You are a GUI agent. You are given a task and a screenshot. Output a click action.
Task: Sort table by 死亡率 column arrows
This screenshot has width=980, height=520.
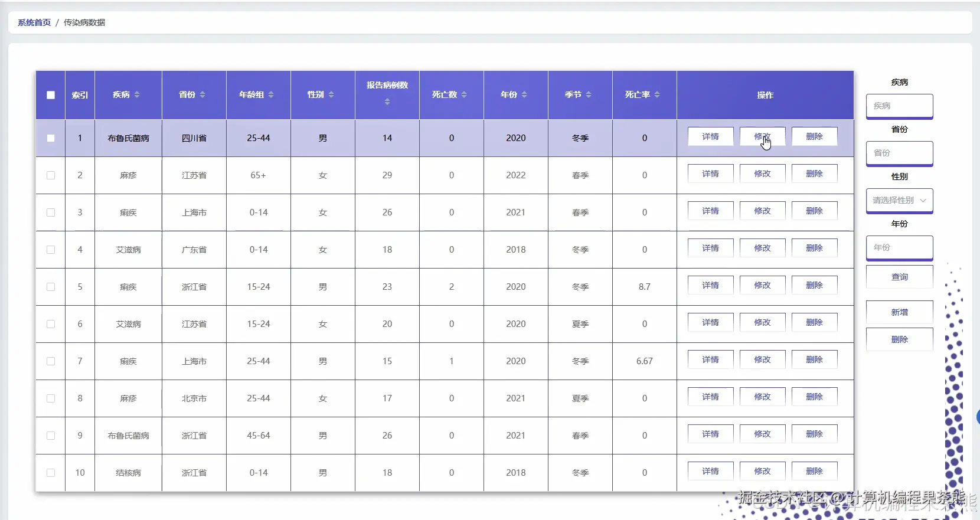tap(657, 94)
